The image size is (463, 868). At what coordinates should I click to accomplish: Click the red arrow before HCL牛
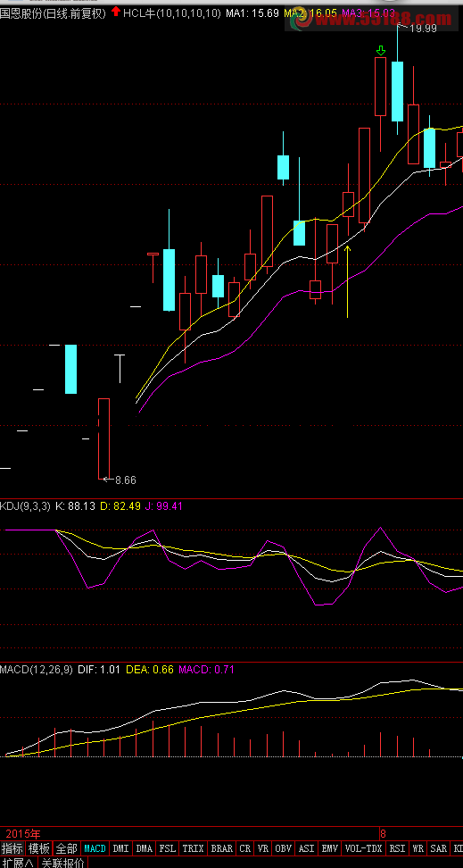pyautogui.click(x=116, y=11)
